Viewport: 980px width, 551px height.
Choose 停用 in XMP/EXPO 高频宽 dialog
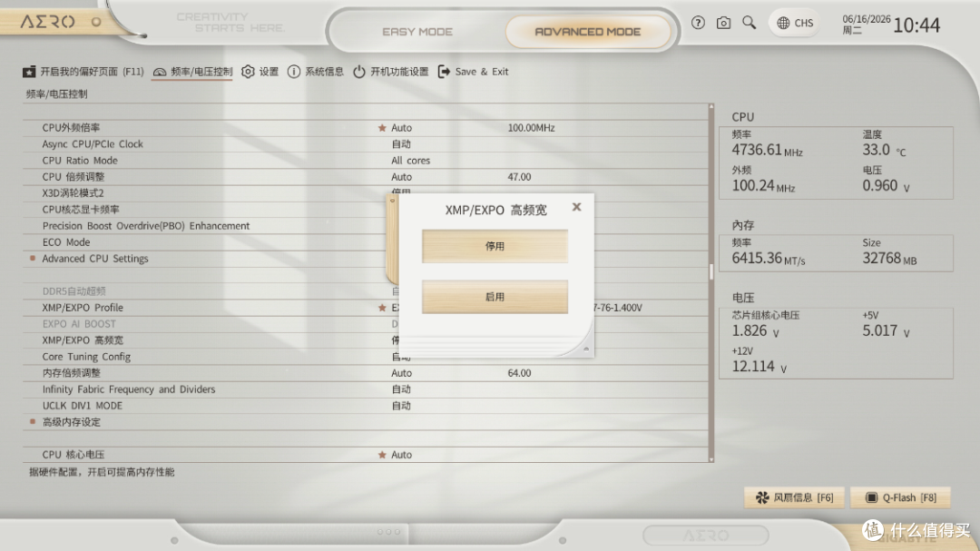click(495, 246)
